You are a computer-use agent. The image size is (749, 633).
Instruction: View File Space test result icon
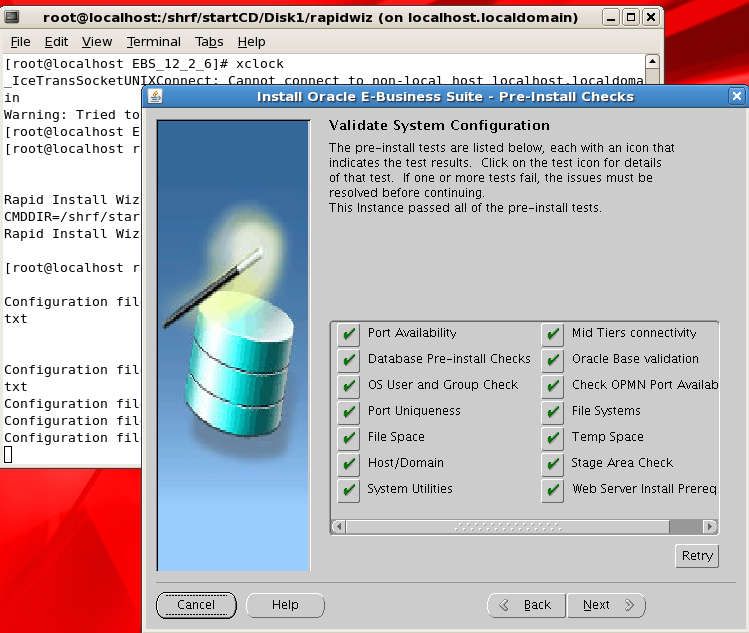[349, 438]
